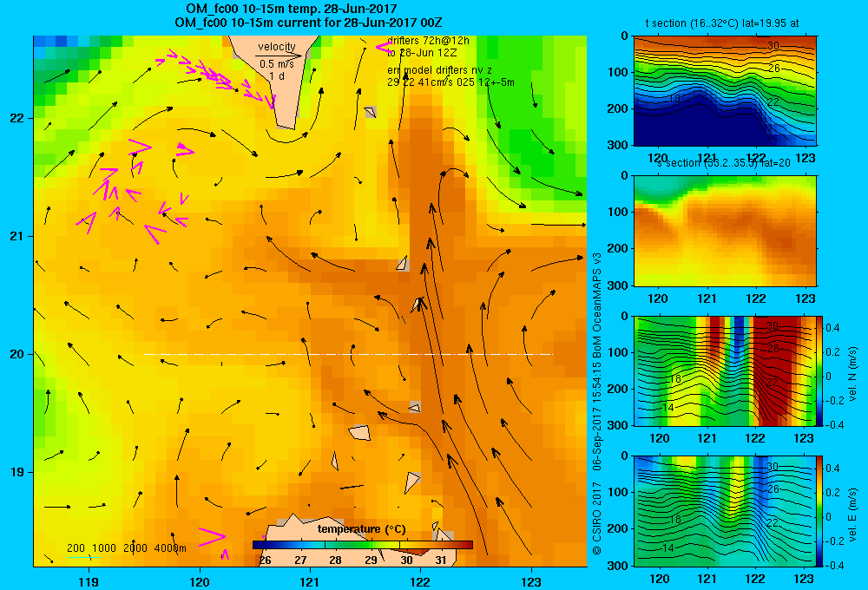Click the white dashed section line at latitude 20
This screenshot has width=868, height=590.
click(x=348, y=354)
